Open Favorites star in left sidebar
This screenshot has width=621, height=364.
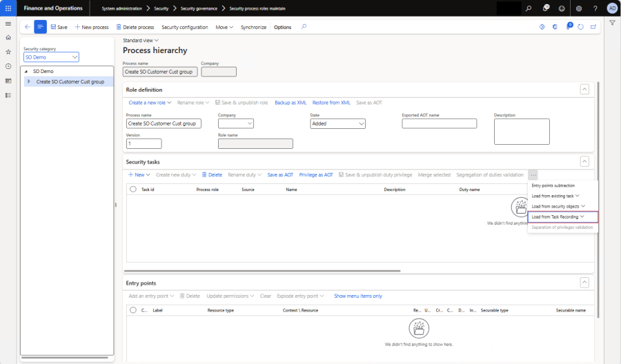tap(8, 52)
